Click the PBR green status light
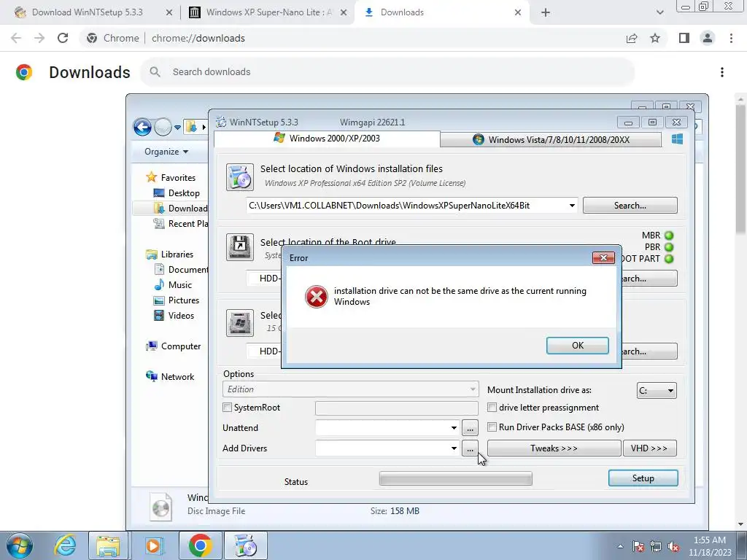747x560 pixels. 669,247
